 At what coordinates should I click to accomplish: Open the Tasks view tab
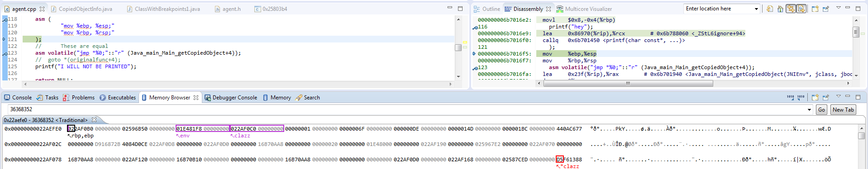[47, 98]
